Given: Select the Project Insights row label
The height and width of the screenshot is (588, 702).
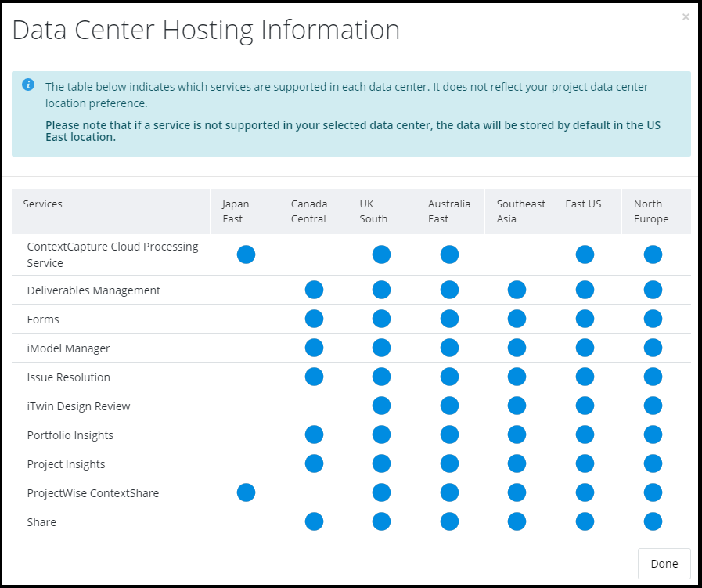Looking at the screenshot, I should 66,464.
